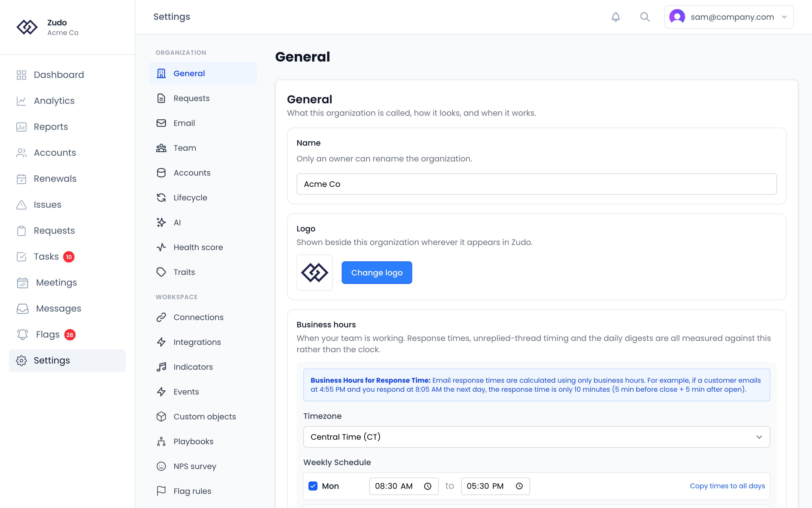Open Team settings section
Screen dimensions: 812x508
coord(203,148)
